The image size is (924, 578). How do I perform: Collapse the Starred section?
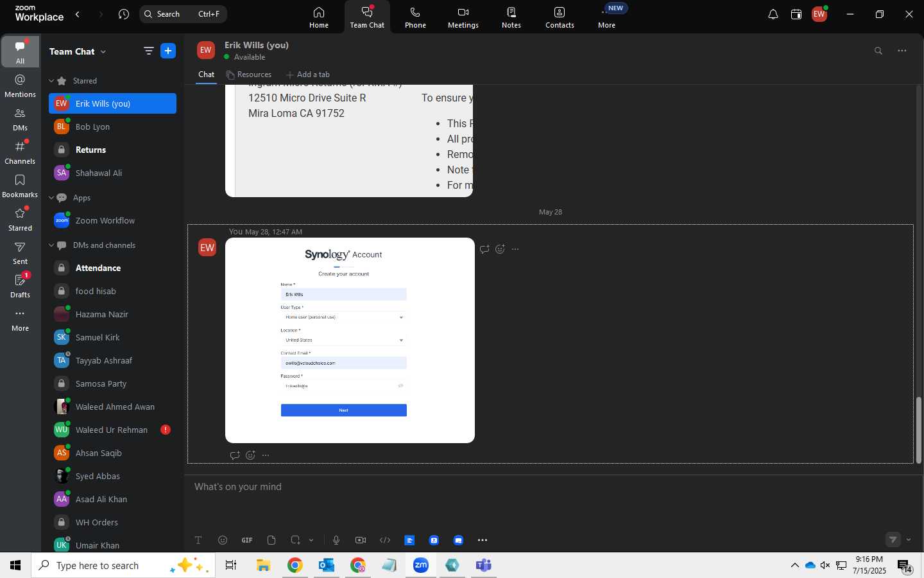point(51,81)
